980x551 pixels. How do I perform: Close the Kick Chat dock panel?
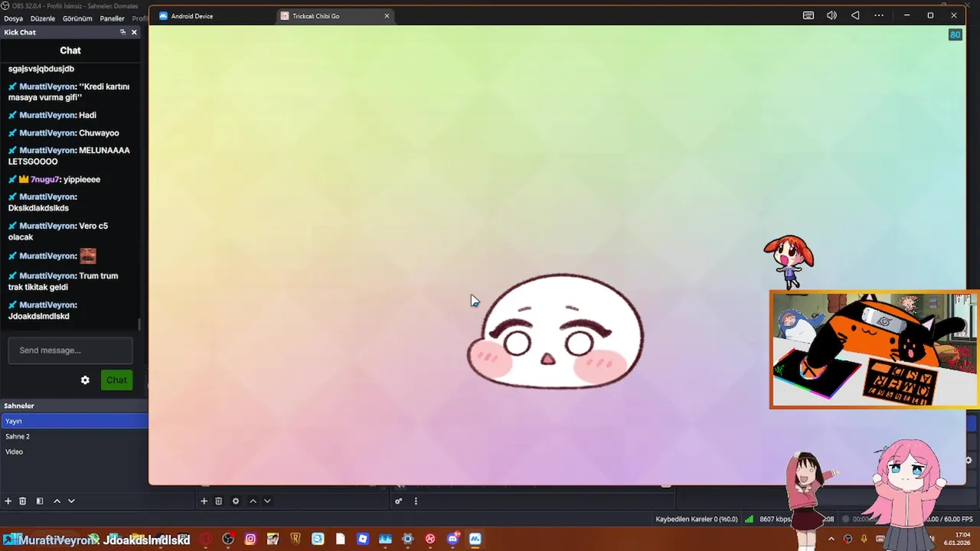pos(134,32)
